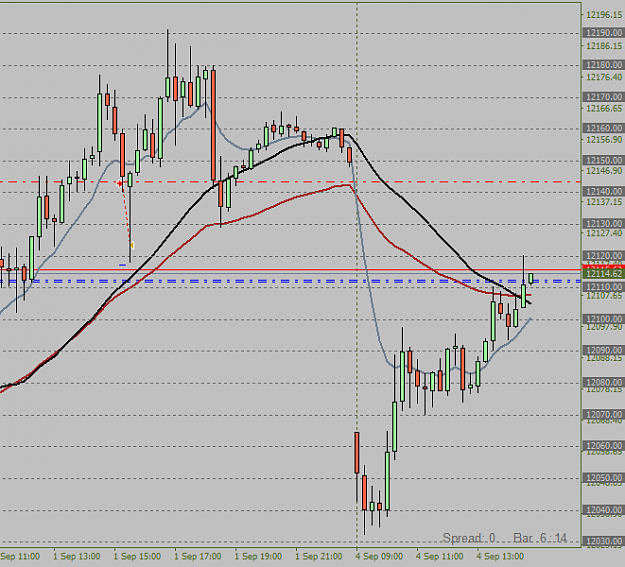The height and width of the screenshot is (567, 625).
Task: Select the blue dash-dot horizontal line
Action: tap(290, 281)
